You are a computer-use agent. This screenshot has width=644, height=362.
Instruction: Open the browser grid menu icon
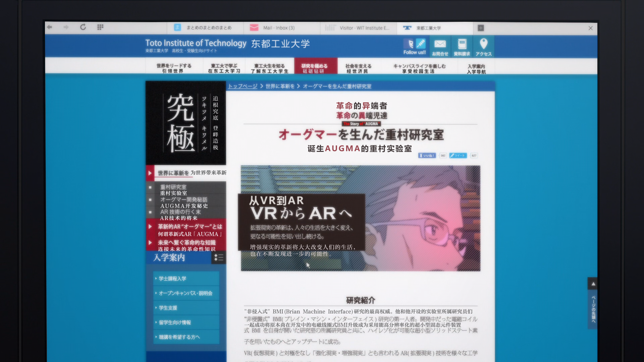pos(100,27)
